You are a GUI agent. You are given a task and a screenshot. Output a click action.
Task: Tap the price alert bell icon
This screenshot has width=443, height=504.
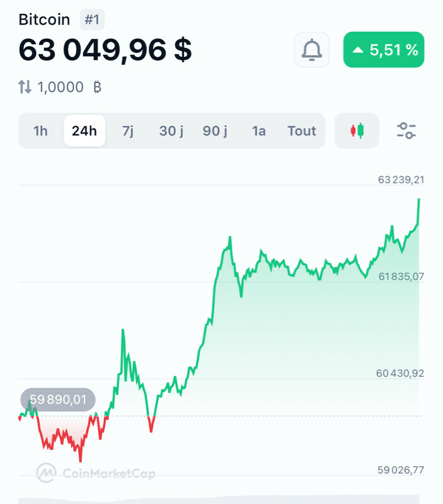point(311,50)
